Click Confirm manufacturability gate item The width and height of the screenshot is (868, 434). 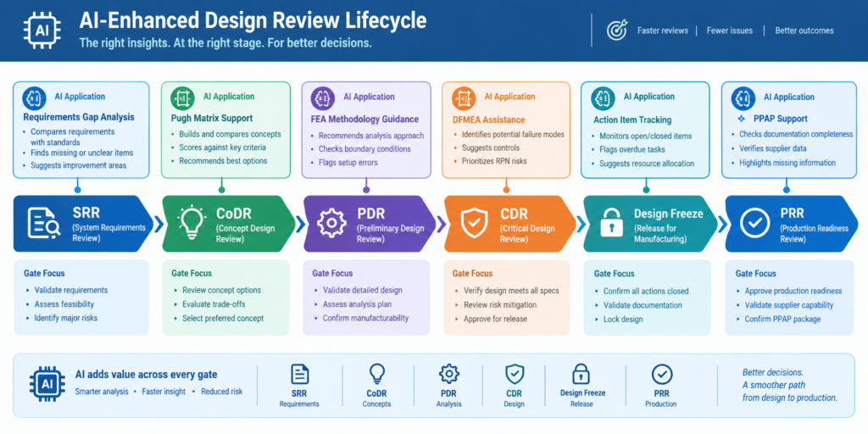pyautogui.click(x=365, y=319)
